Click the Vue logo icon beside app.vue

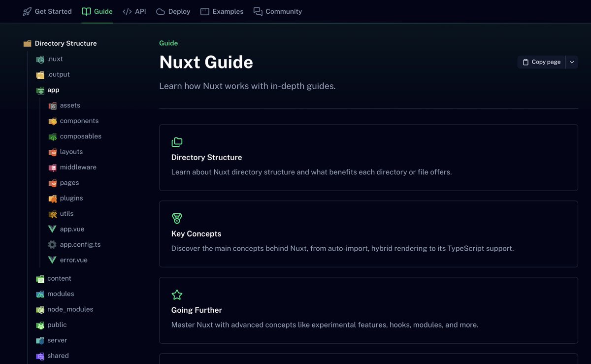click(52, 229)
